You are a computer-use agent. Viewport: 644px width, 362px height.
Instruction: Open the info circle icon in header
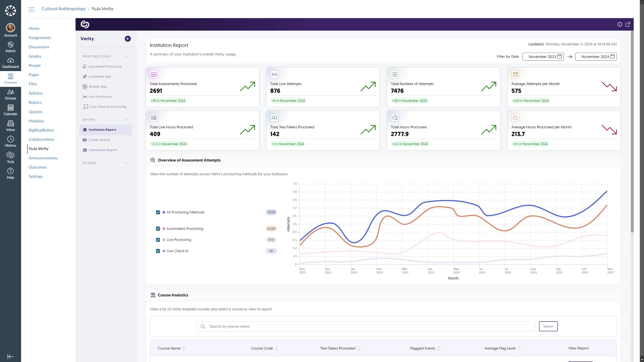pos(620,24)
